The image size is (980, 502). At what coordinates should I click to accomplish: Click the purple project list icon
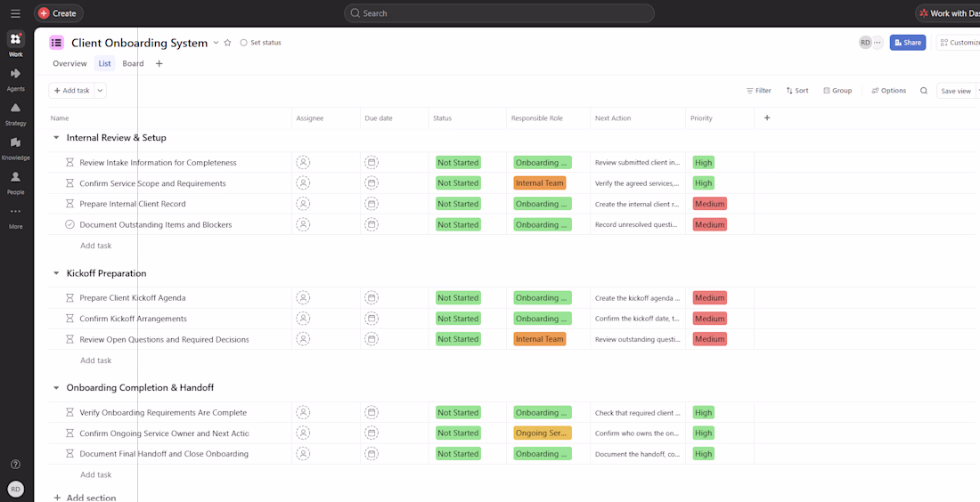pos(56,43)
